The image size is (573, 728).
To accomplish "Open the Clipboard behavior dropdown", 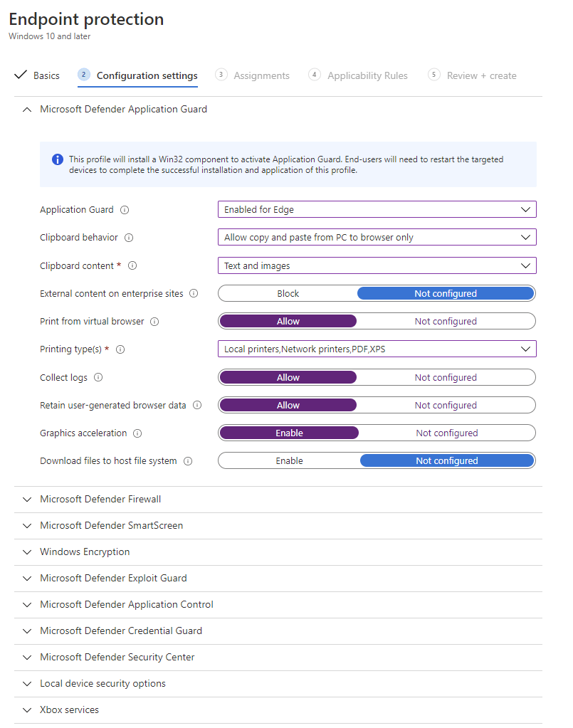I will click(x=377, y=237).
